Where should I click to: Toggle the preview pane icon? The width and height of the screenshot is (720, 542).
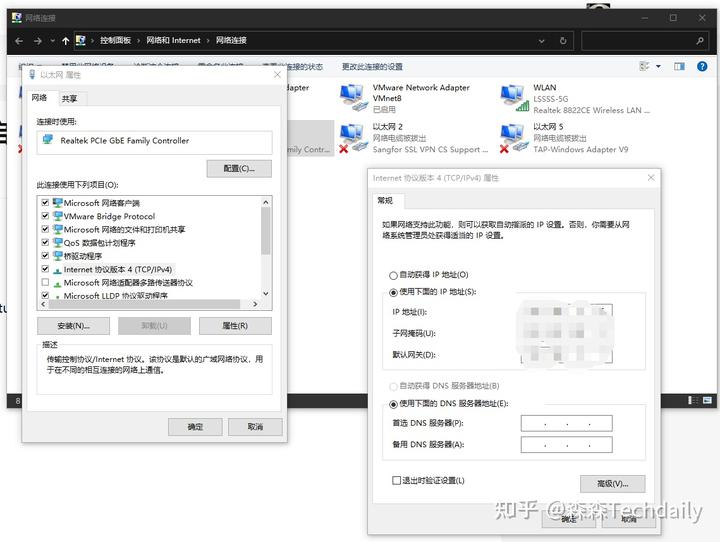[x=679, y=67]
